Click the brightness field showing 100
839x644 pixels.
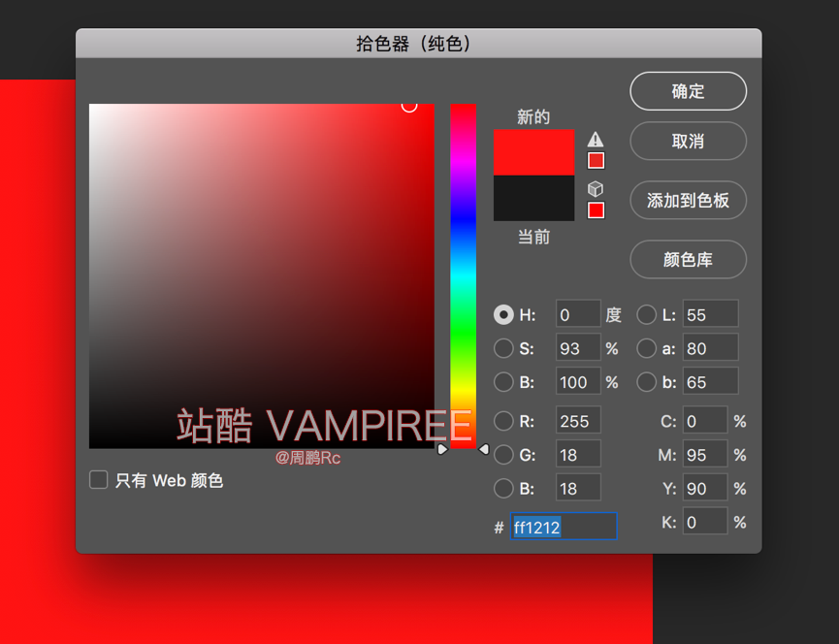[578, 381]
